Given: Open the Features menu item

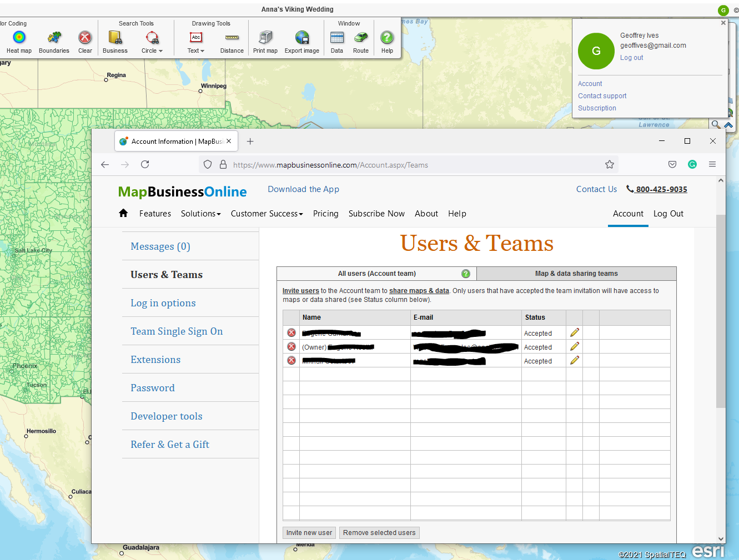Looking at the screenshot, I should (155, 214).
